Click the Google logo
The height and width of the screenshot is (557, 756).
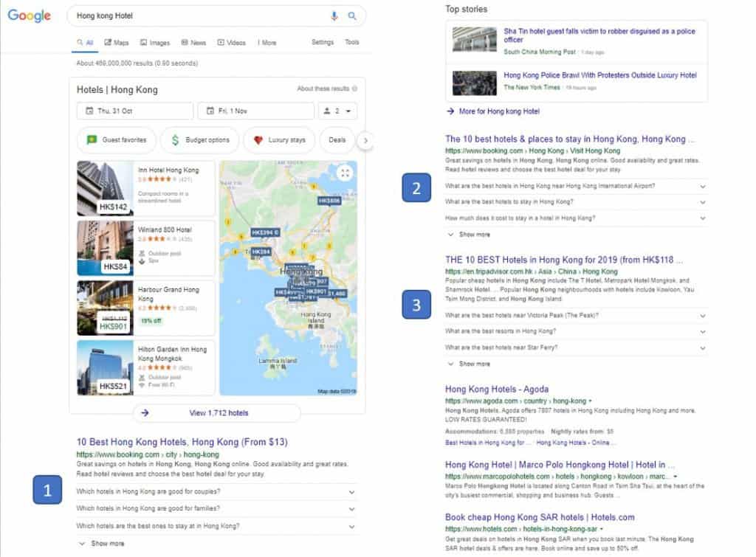(x=30, y=15)
